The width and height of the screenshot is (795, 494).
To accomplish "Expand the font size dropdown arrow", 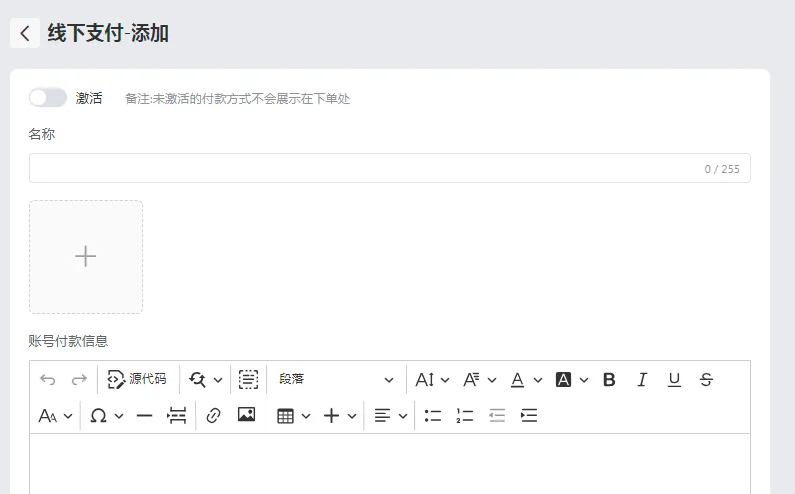I will tap(445, 379).
